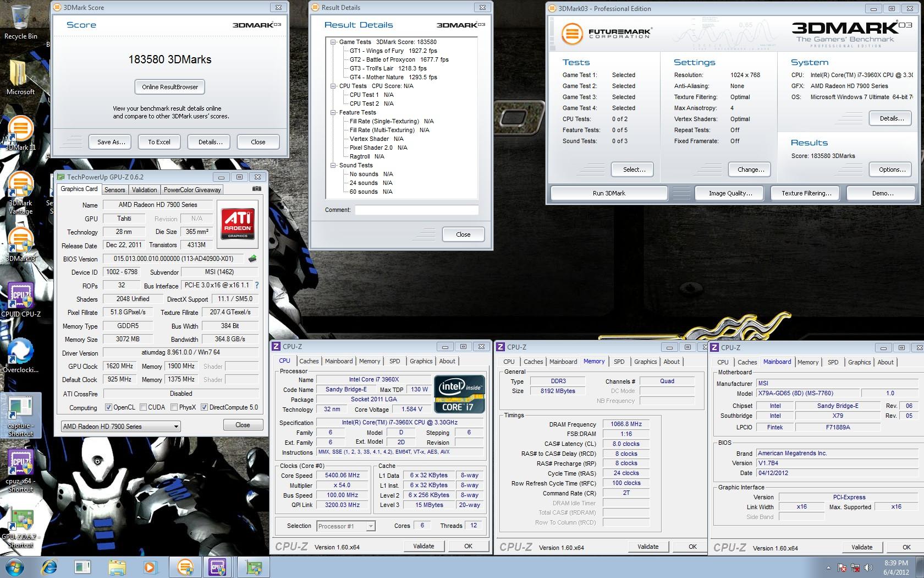Screen dimensions: 924x578
Task: Click the Comment input field
Action: [416, 210]
